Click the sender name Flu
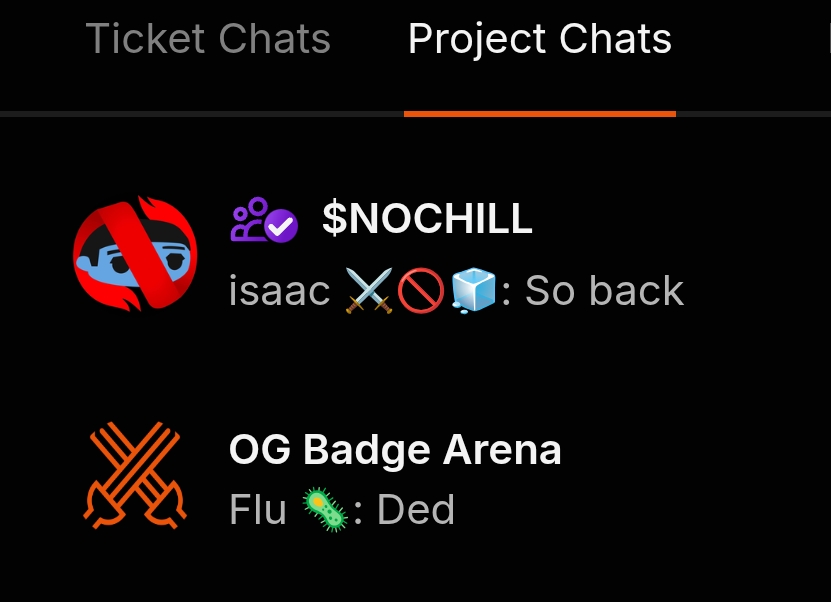831x602 pixels. 258,510
